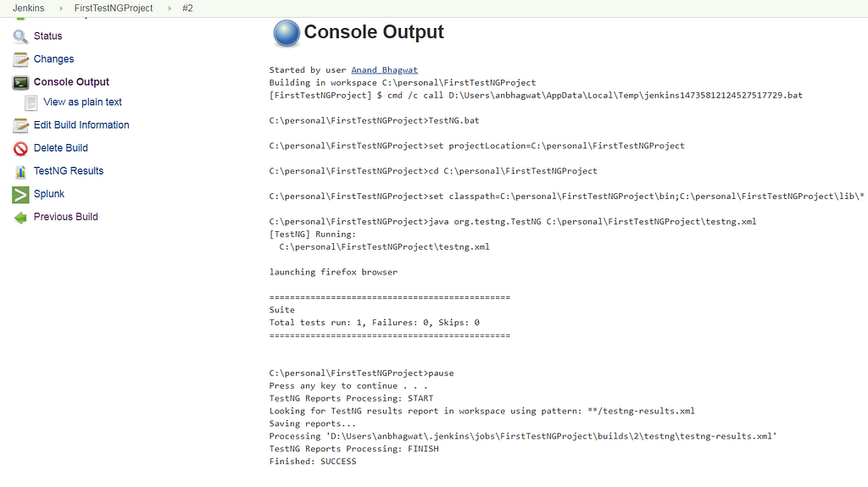This screenshot has height=487, width=868.
Task: Click the red Delete Build icon
Action: pyautogui.click(x=20, y=148)
